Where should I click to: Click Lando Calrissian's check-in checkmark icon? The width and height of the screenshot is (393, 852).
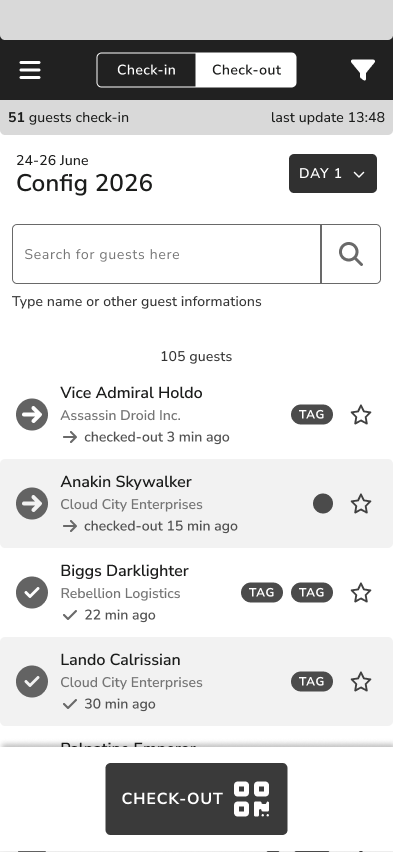(32, 681)
